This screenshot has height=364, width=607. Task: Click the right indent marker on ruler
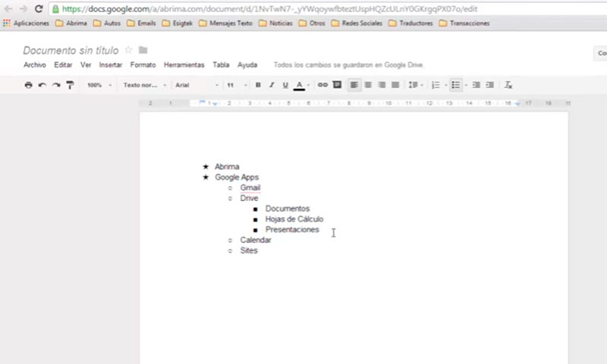[517, 104]
